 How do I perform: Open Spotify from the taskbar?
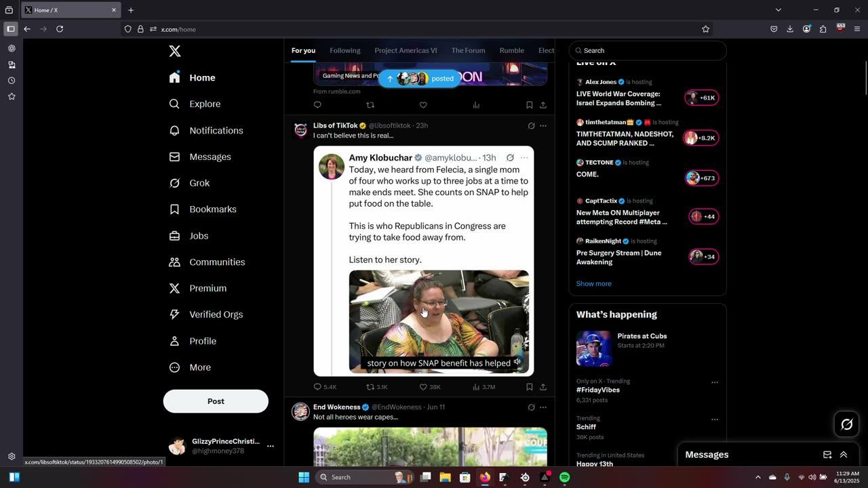pyautogui.click(x=564, y=477)
